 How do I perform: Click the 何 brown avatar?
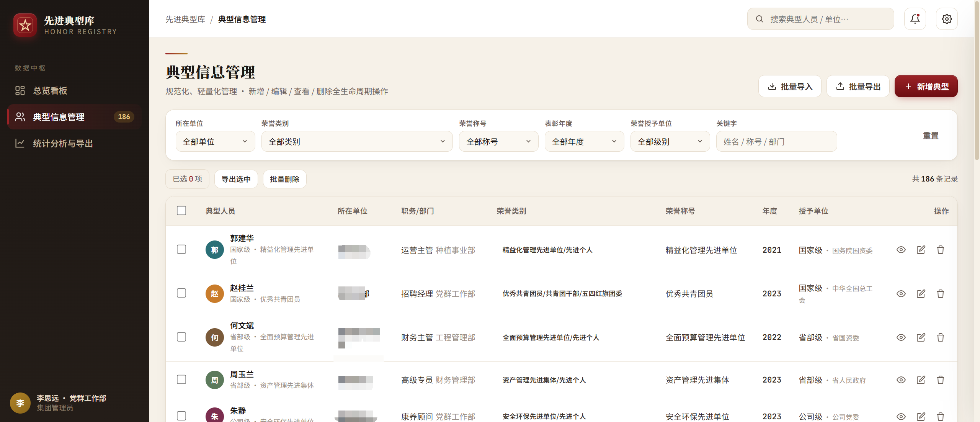point(215,337)
